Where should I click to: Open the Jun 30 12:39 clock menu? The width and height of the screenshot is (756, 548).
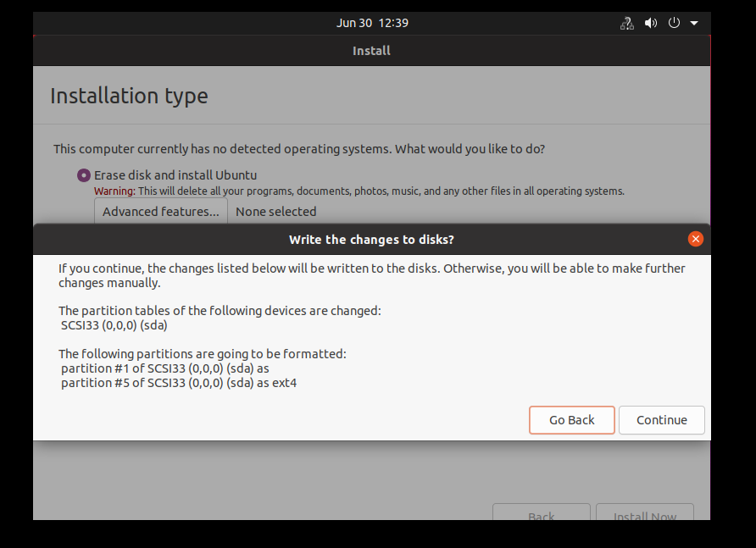pyautogui.click(x=372, y=23)
